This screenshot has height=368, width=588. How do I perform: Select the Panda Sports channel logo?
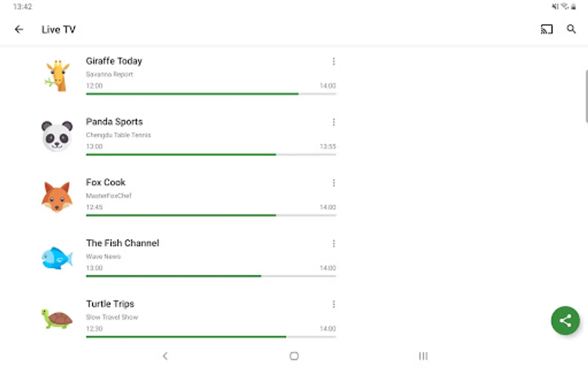pyautogui.click(x=57, y=136)
